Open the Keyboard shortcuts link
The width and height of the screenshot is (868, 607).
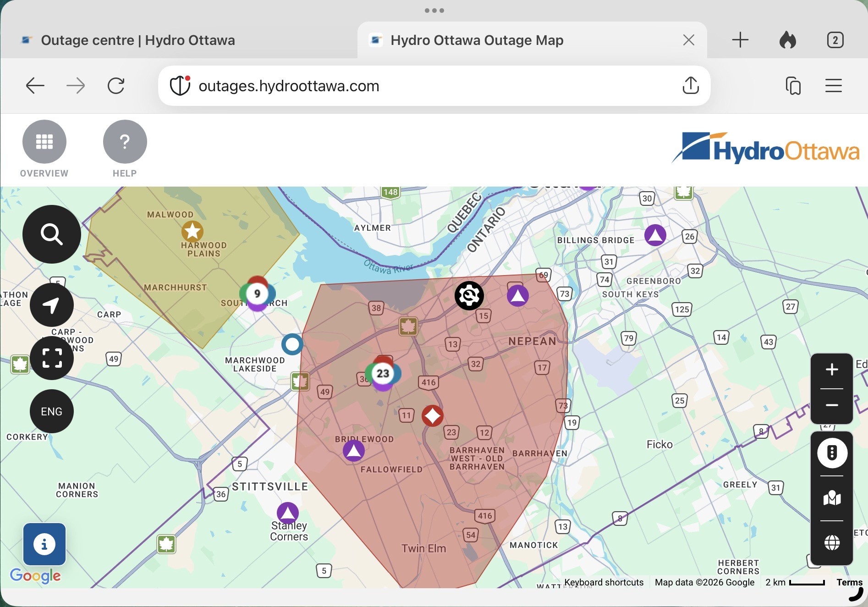(604, 582)
